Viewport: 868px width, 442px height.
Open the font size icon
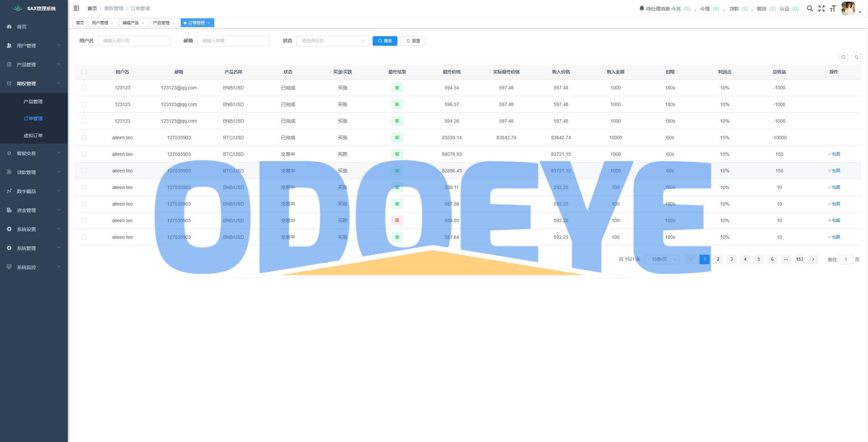pos(833,8)
